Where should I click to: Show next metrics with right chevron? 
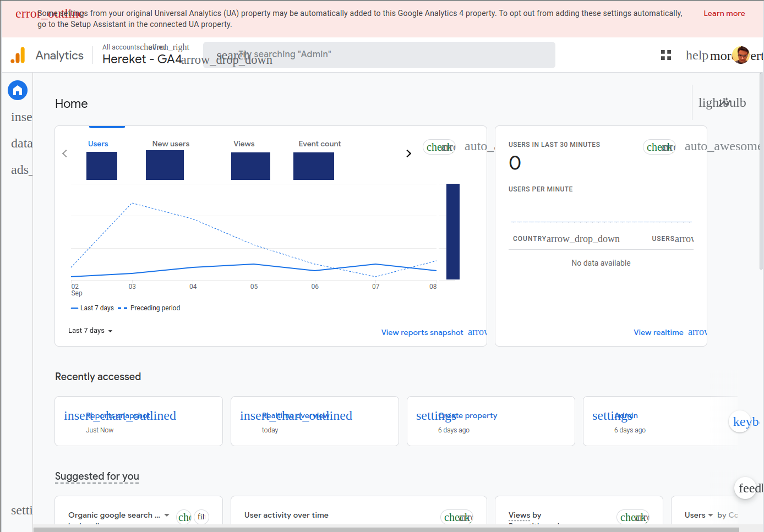pyautogui.click(x=408, y=153)
